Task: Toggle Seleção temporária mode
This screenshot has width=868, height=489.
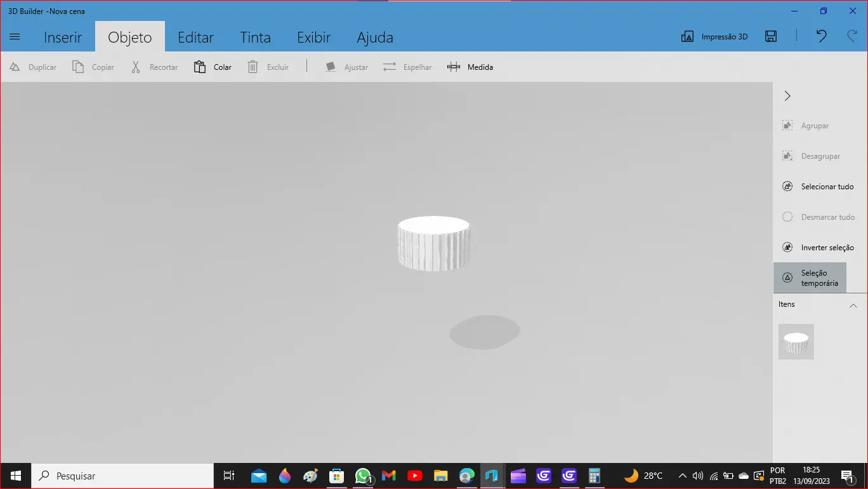Action: (810, 278)
